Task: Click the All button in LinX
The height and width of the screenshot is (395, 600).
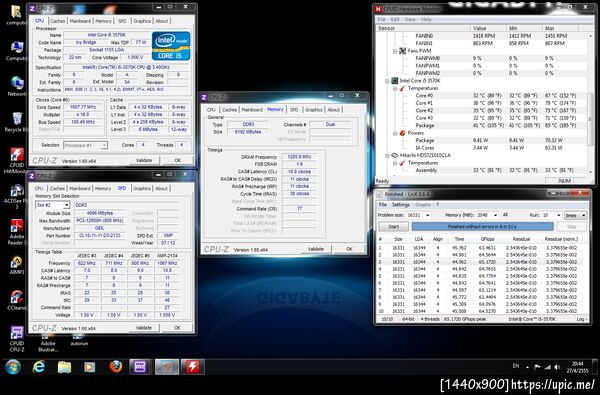Action: [x=505, y=215]
